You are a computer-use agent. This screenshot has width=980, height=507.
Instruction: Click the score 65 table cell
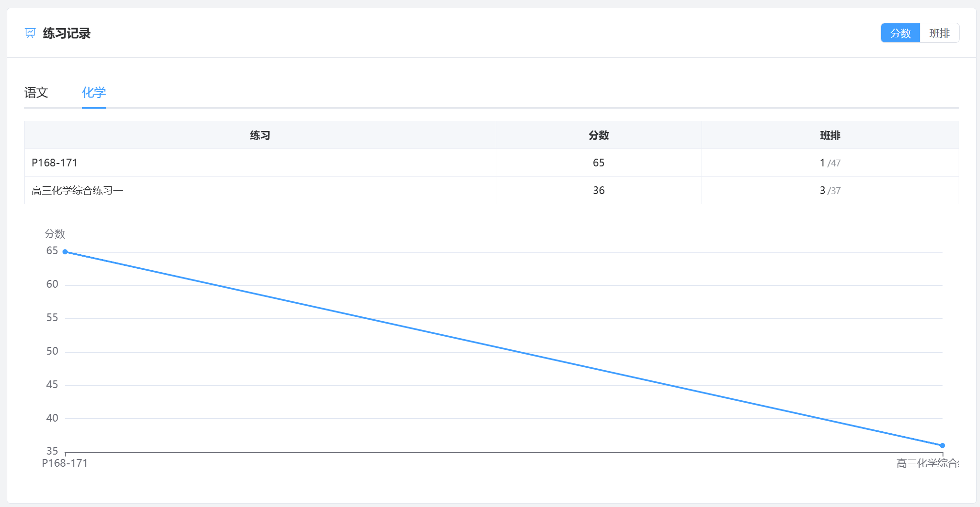tap(599, 163)
